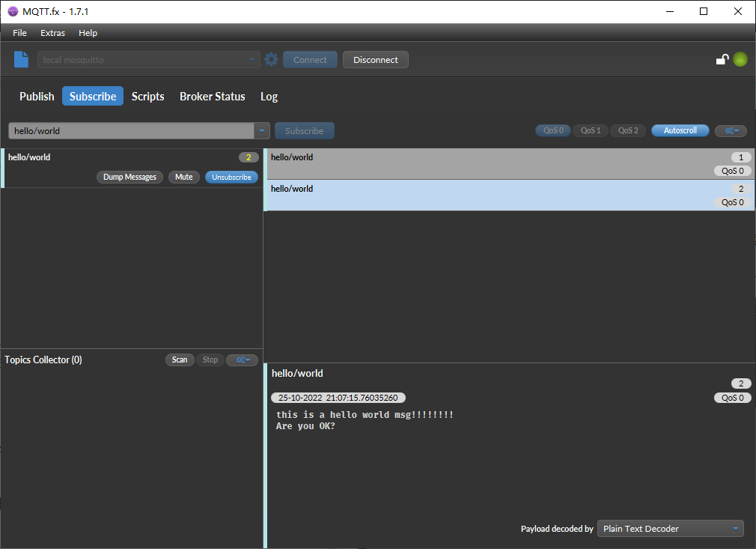
Task: Switch to the Scripts tab
Action: tap(147, 97)
